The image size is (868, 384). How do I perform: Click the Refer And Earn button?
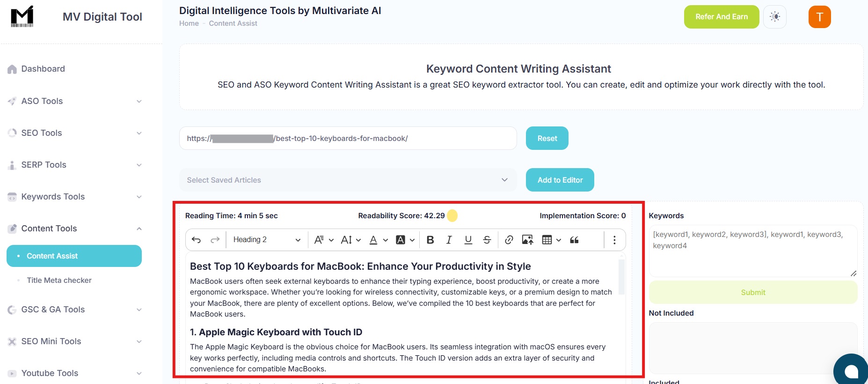coord(722,17)
